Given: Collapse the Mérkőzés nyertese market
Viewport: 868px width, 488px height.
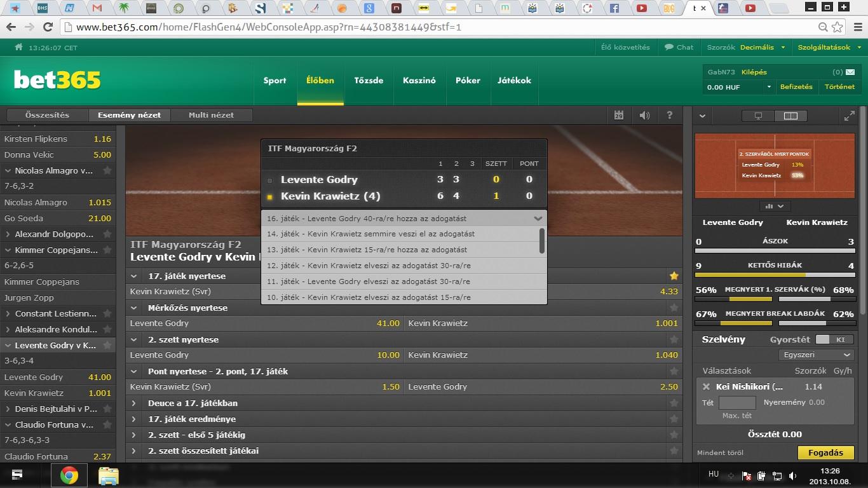Looking at the screenshot, I should (134, 308).
